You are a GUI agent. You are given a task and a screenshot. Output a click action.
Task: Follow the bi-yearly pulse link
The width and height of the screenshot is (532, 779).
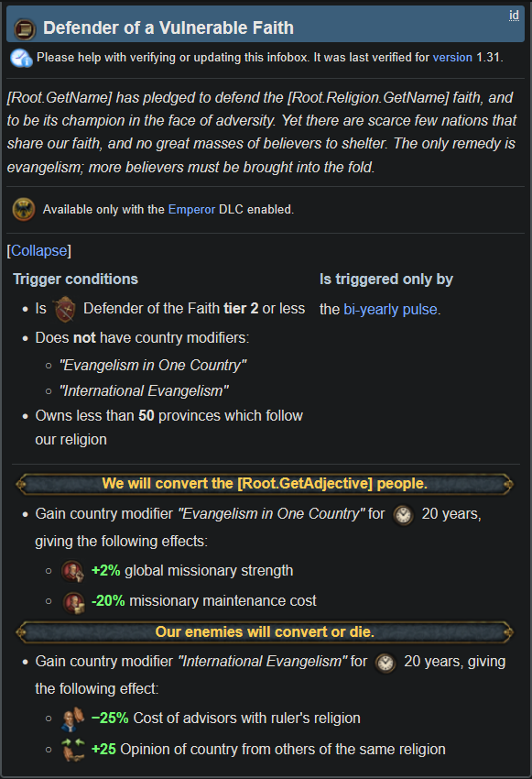pos(391,309)
